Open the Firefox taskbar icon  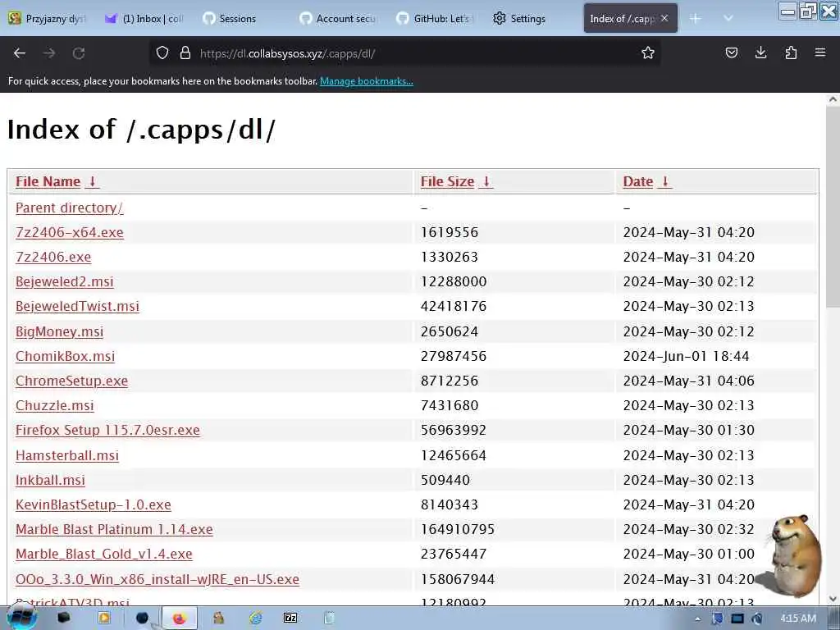(179, 619)
